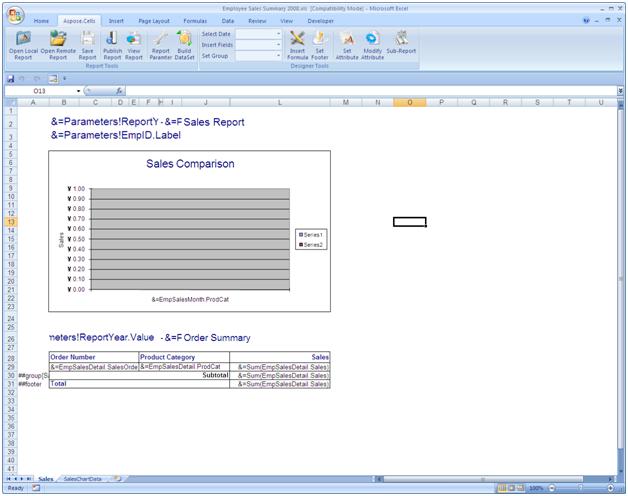Viewport: 628px width, 496px height.
Task: Click the Open Remote Report icon
Action: (x=58, y=39)
